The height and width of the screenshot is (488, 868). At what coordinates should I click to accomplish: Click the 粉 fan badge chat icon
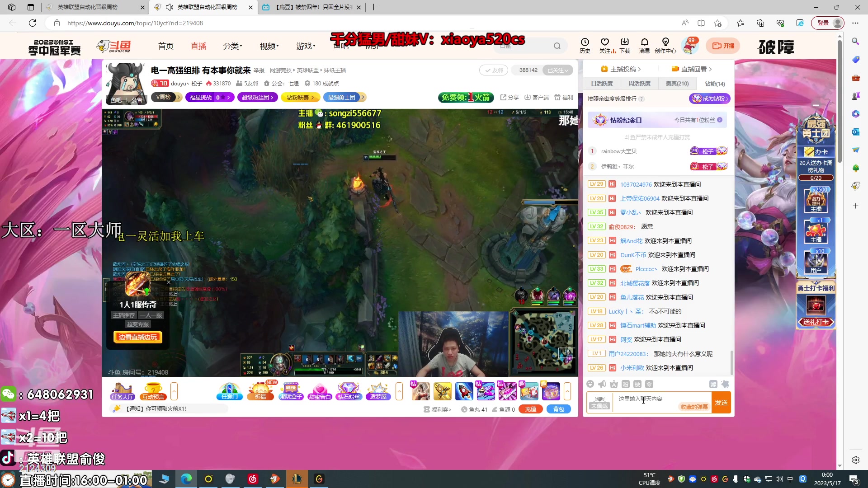click(626, 384)
